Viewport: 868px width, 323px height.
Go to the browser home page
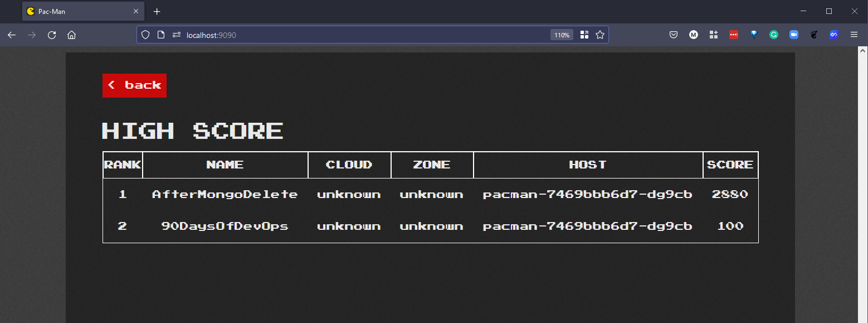click(x=71, y=35)
